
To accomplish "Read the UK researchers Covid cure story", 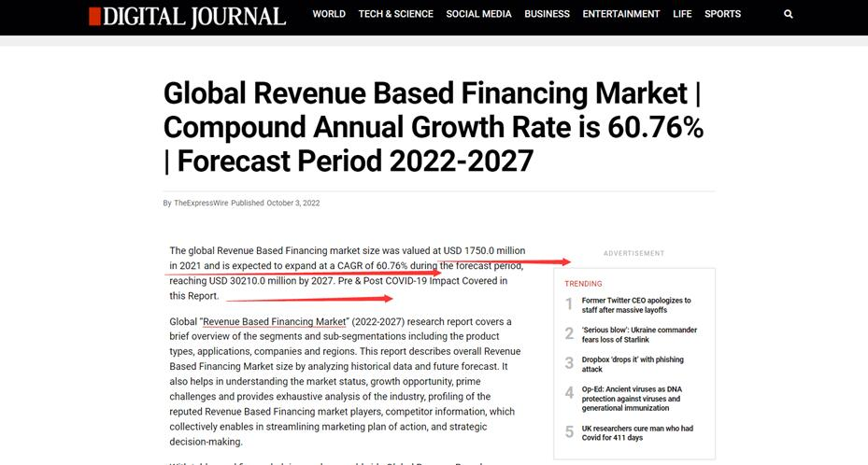I will (637, 433).
